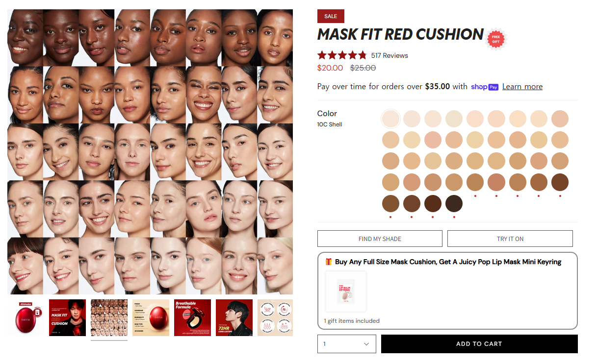The width and height of the screenshot is (597, 364).
Task: Open the Breathable Formula thumbnail
Action: 192,317
